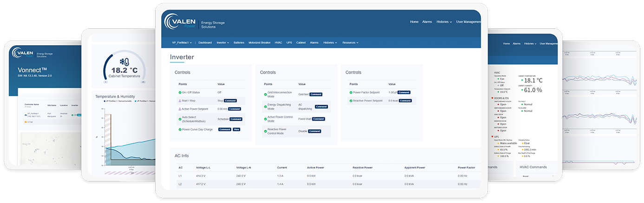The height and width of the screenshot is (203, 644).
Task: Click green check icon beside Reactive Power Setpoint
Action: pyautogui.click(x=351, y=101)
